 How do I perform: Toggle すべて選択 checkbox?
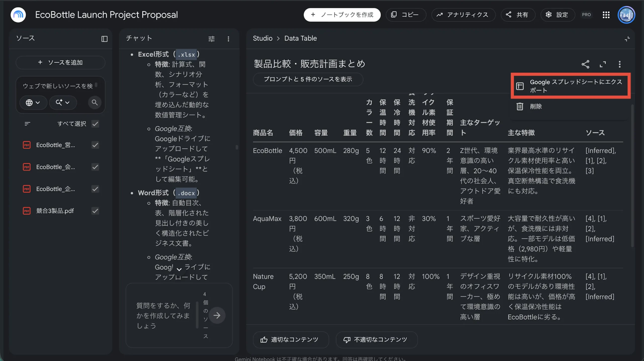pyautogui.click(x=95, y=124)
